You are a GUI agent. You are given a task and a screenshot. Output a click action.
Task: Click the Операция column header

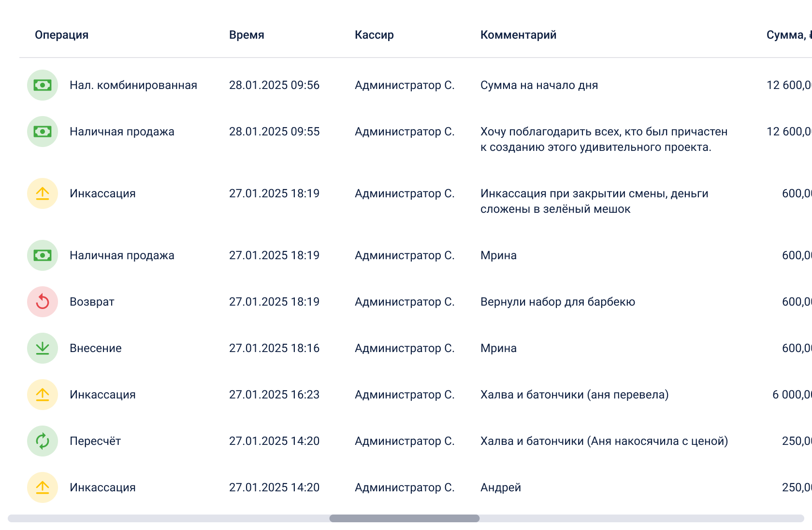click(x=61, y=35)
